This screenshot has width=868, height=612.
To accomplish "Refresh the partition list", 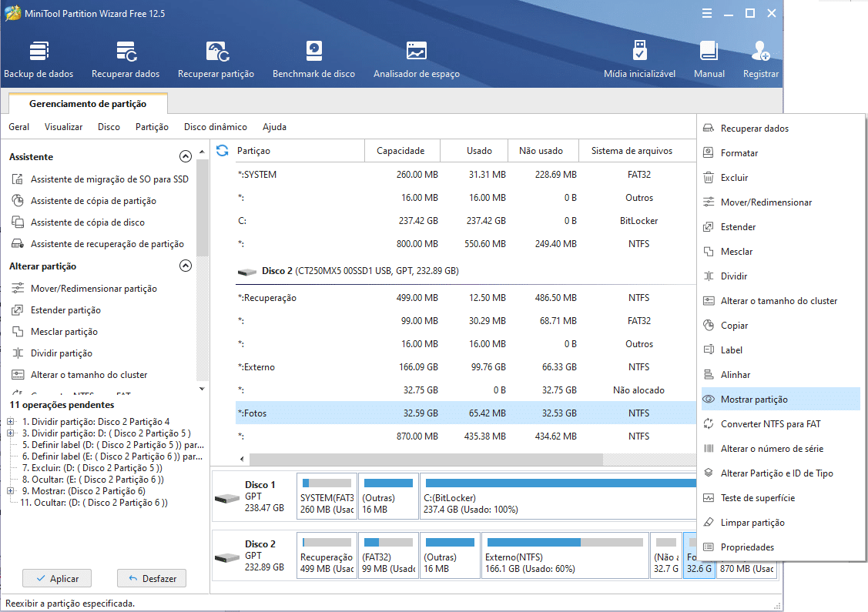I will tap(223, 151).
